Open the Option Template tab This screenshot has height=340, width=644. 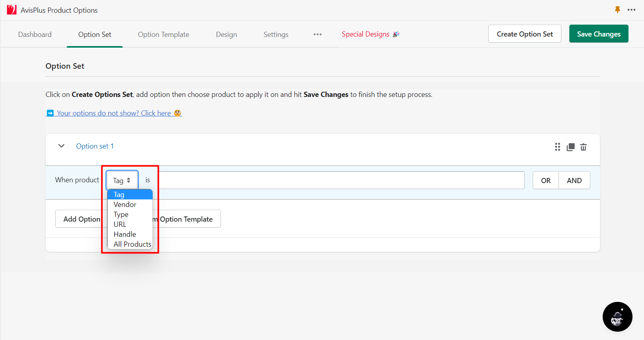163,35
